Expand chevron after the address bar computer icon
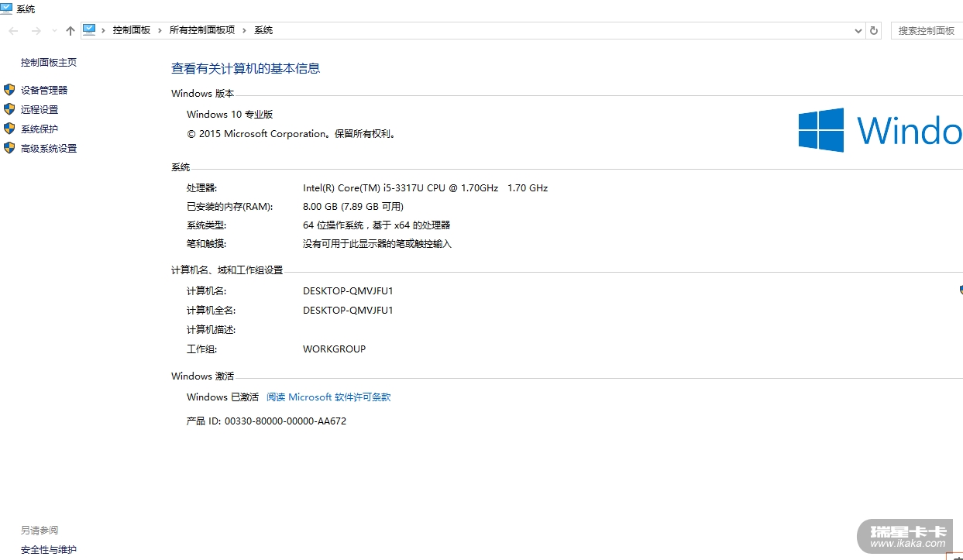Image resolution: width=963 pixels, height=560 pixels. coord(103,30)
